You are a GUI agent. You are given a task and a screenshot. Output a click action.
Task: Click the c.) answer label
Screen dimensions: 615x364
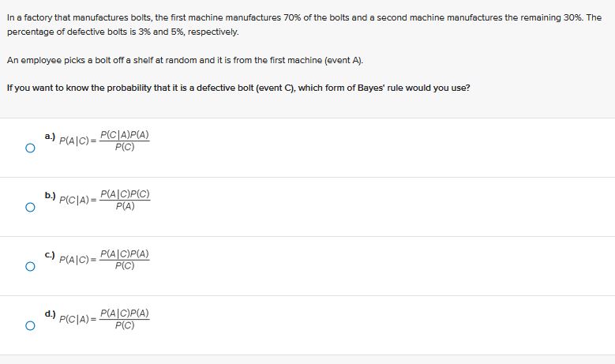click(50, 255)
